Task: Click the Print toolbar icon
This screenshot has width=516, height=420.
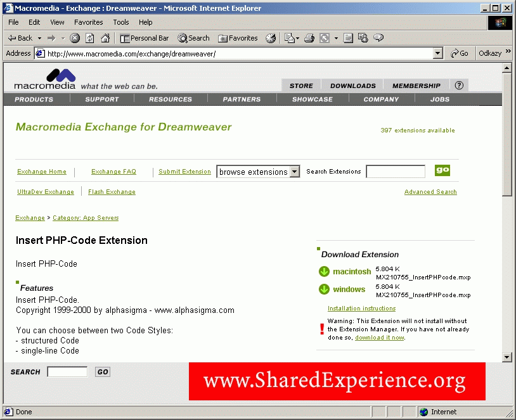Action: click(x=309, y=38)
